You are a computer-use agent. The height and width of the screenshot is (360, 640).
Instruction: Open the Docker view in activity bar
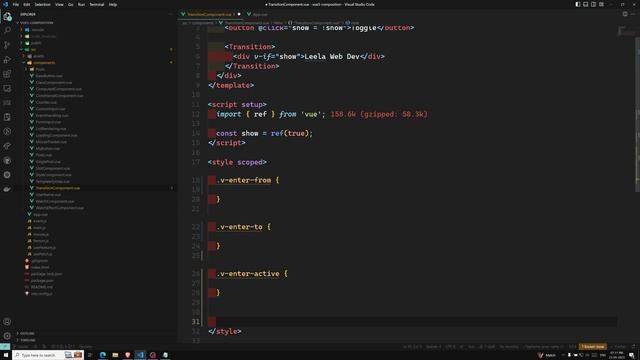point(7,189)
